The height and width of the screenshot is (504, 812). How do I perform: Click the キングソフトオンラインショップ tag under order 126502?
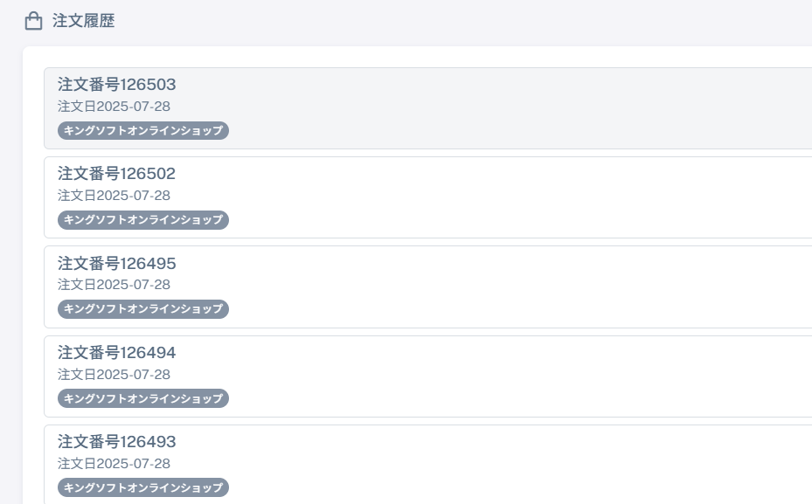pos(143,219)
